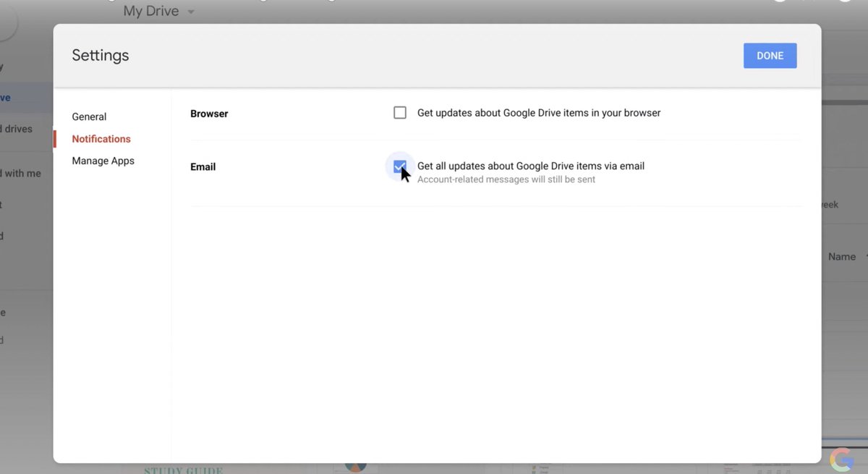868x474 pixels.
Task: Uncheck the email updates checkbox
Action: (400, 166)
